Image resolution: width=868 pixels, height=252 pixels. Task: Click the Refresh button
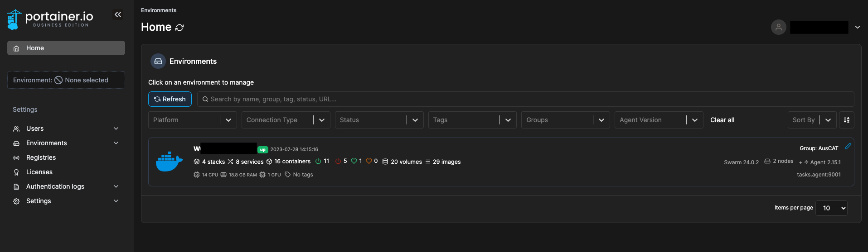click(170, 99)
